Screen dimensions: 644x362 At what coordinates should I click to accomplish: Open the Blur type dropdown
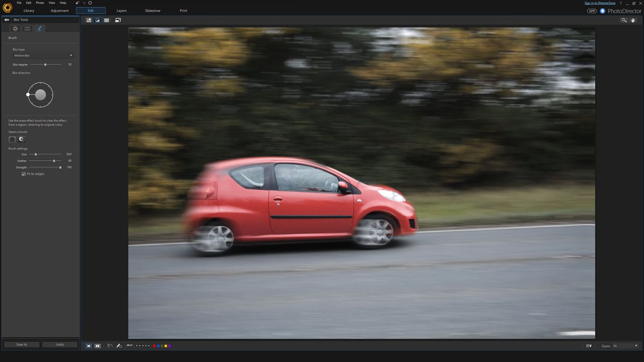(42, 55)
